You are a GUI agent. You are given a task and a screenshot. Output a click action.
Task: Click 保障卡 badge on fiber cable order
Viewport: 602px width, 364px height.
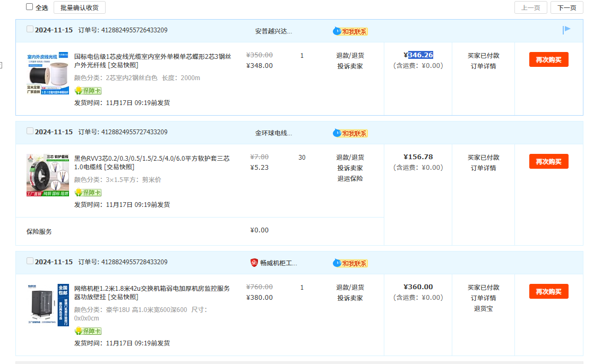point(88,91)
